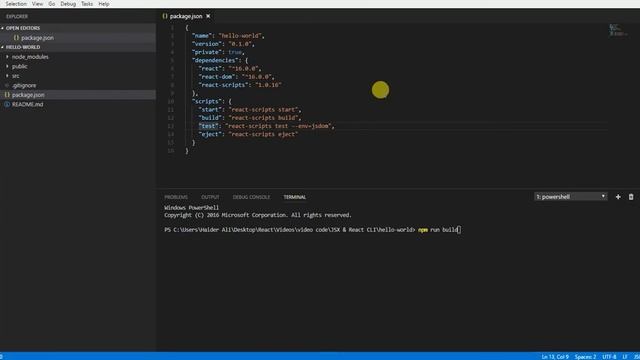Click the LF end-of-line status item

(624, 357)
